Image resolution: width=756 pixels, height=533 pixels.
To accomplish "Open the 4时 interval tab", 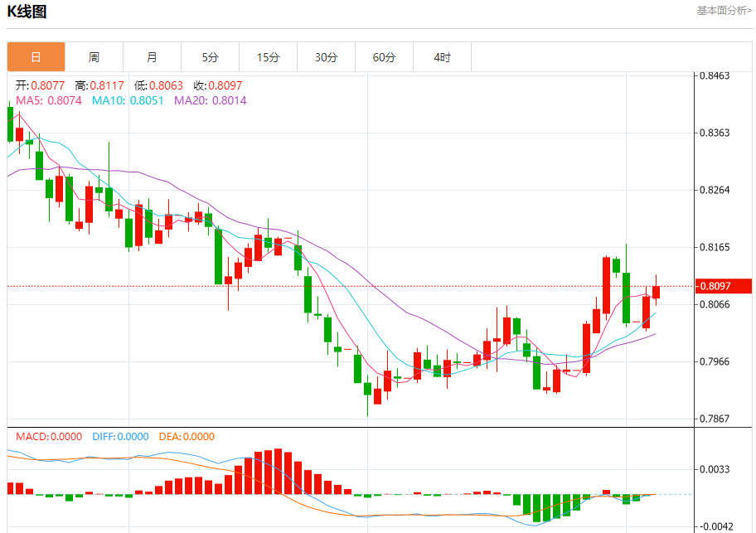I will point(442,57).
